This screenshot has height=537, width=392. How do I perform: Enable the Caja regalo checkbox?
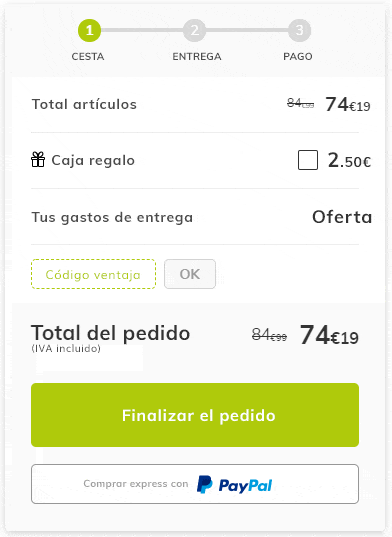[308, 160]
